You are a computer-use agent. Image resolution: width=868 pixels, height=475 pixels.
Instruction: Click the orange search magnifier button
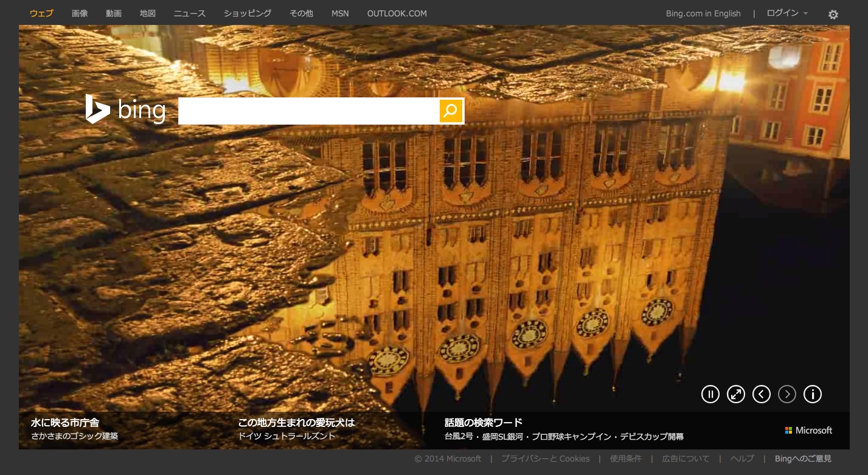click(x=451, y=111)
